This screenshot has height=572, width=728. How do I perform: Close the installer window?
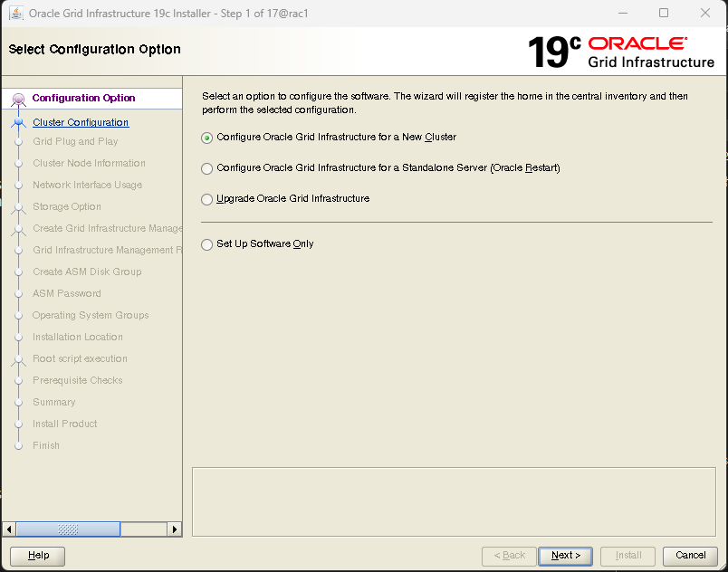(x=705, y=13)
